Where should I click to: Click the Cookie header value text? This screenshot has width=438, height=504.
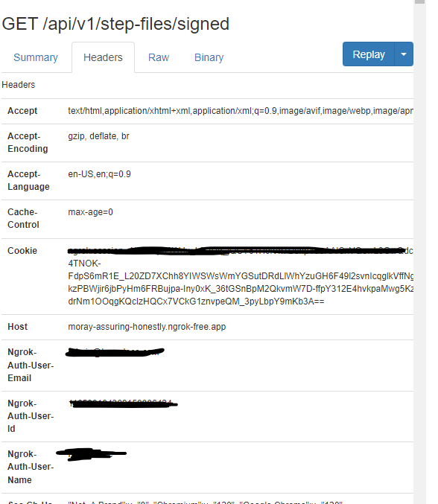tap(240, 276)
